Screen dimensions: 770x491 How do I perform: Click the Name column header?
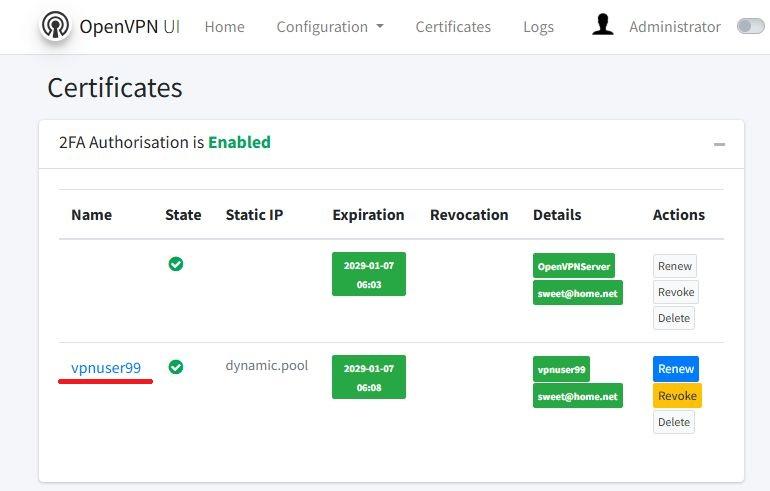(91, 215)
